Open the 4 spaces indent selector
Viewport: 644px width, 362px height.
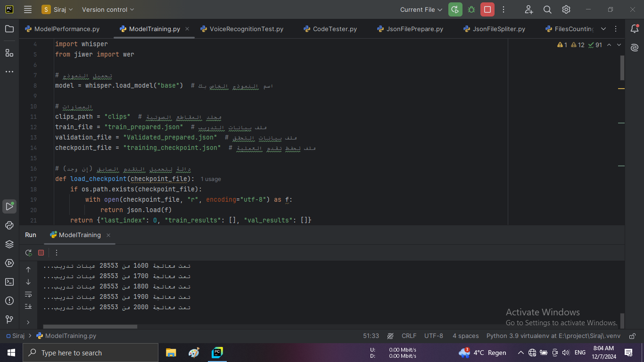pyautogui.click(x=466, y=336)
